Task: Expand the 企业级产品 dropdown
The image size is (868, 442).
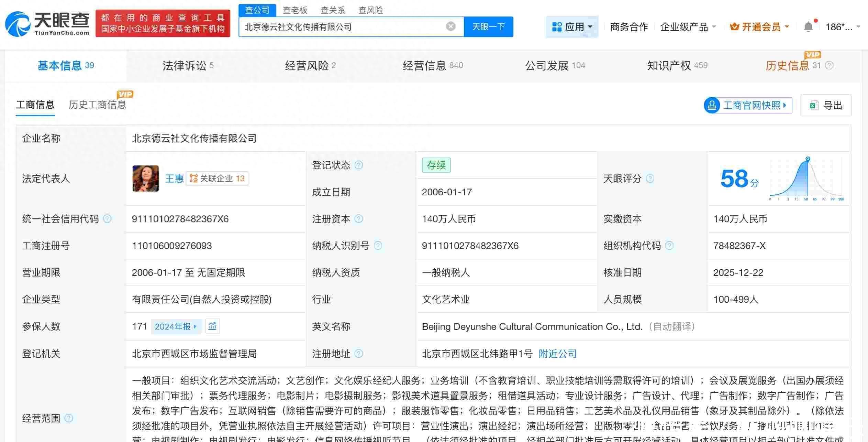Action: pyautogui.click(x=688, y=27)
